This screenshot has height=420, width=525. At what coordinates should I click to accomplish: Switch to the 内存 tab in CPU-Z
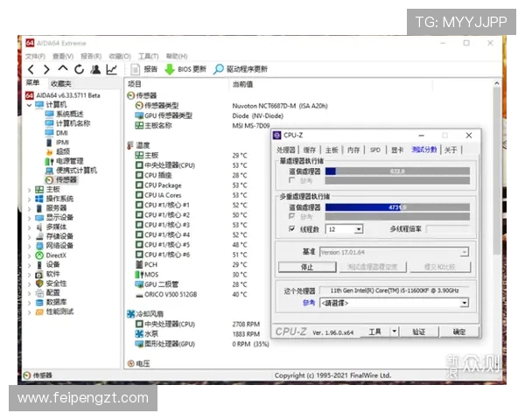[x=353, y=150]
